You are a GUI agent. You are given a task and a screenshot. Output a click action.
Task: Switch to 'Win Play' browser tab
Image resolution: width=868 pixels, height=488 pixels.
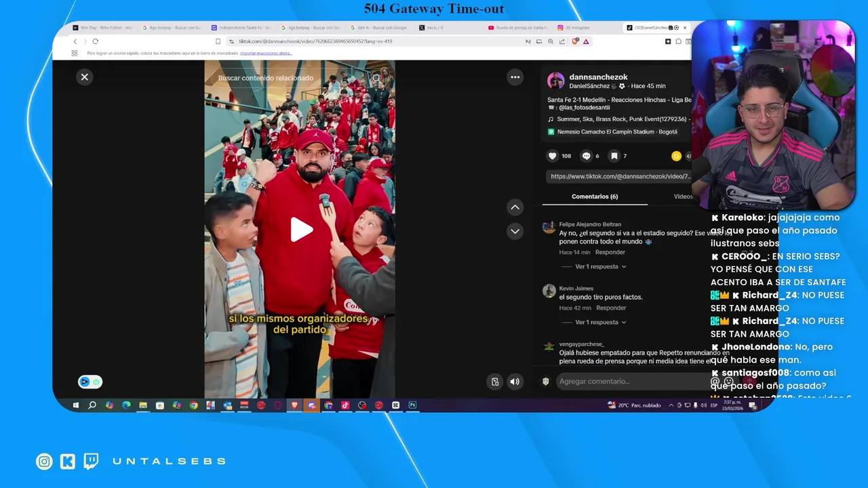(x=103, y=28)
